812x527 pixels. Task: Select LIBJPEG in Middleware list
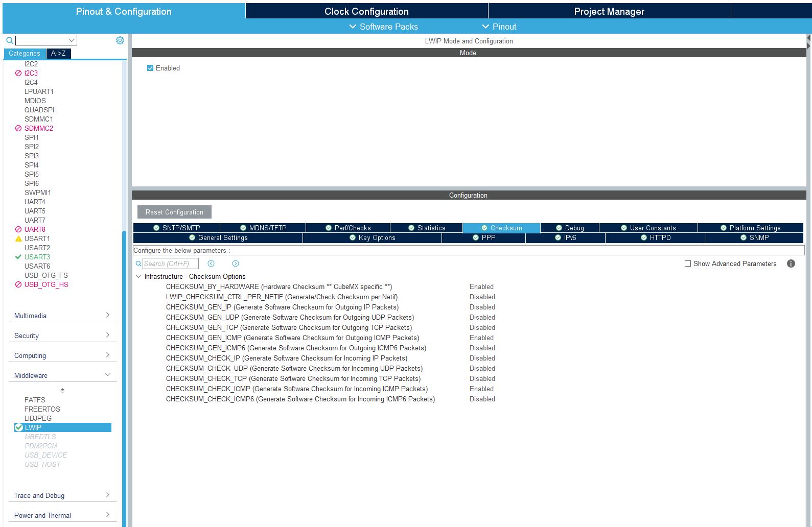pos(38,418)
